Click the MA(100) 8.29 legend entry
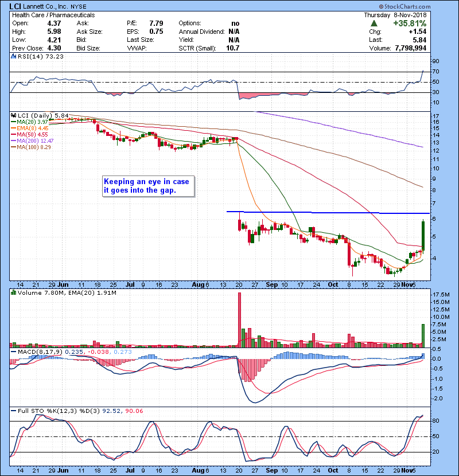Viewport: 459px width, 476px height. [31, 147]
